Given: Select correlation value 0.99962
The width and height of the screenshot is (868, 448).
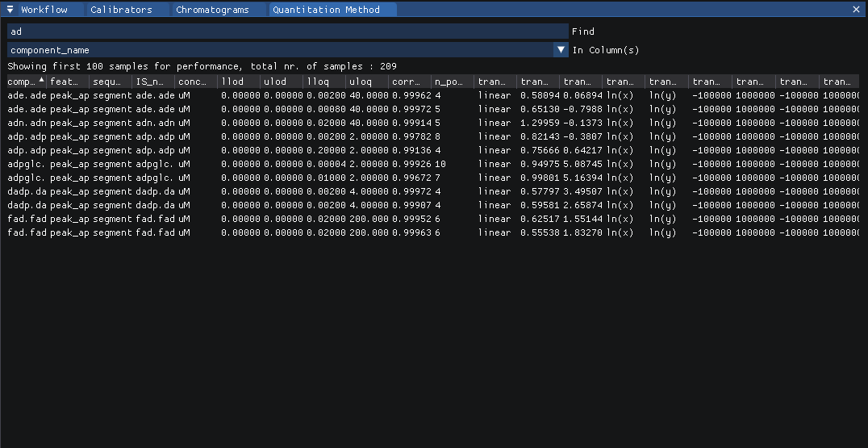Looking at the screenshot, I should tap(411, 95).
